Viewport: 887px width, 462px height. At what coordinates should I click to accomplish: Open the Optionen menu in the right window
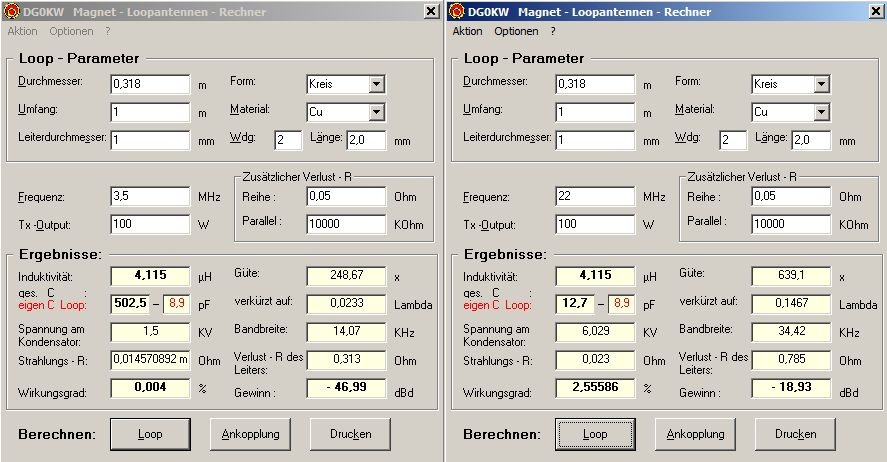coord(517,31)
